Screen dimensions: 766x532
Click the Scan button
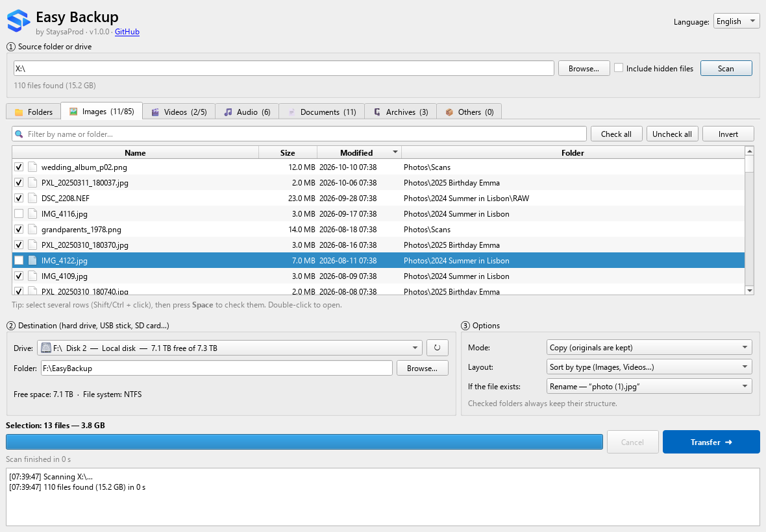click(726, 68)
